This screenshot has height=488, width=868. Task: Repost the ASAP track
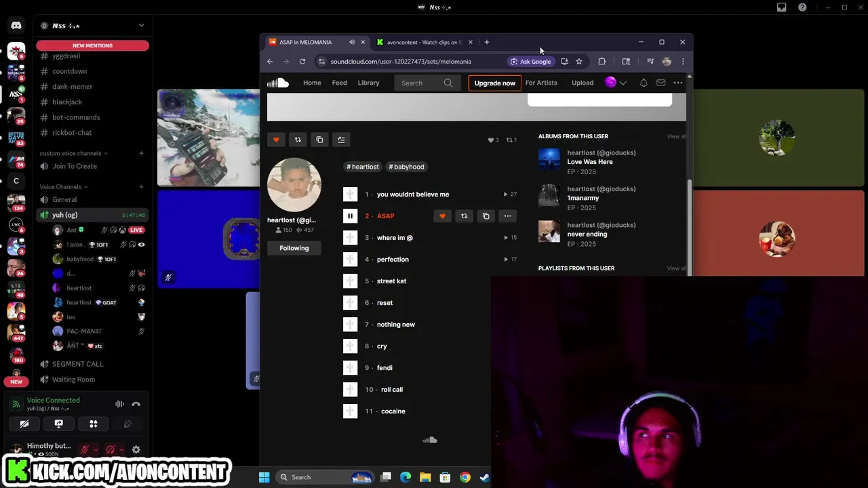pyautogui.click(x=464, y=216)
